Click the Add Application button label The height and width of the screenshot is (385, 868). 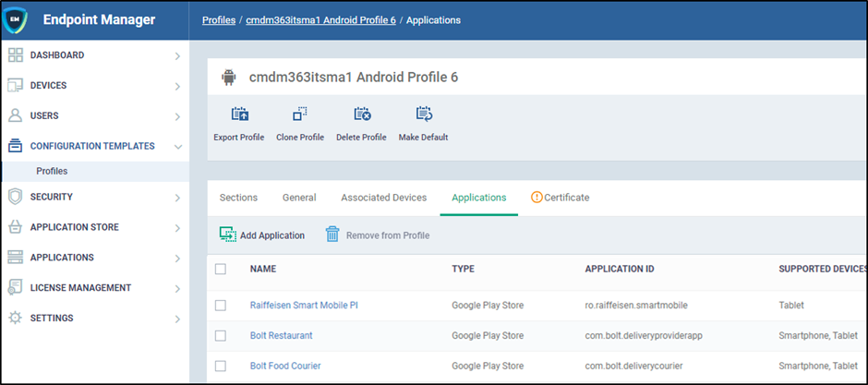coord(272,235)
